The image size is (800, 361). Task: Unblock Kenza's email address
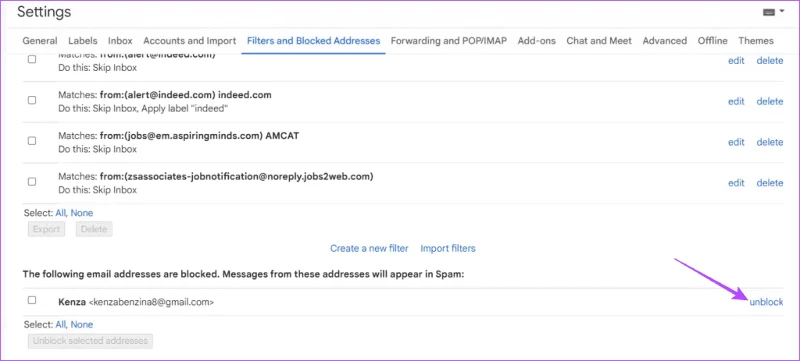tap(766, 302)
